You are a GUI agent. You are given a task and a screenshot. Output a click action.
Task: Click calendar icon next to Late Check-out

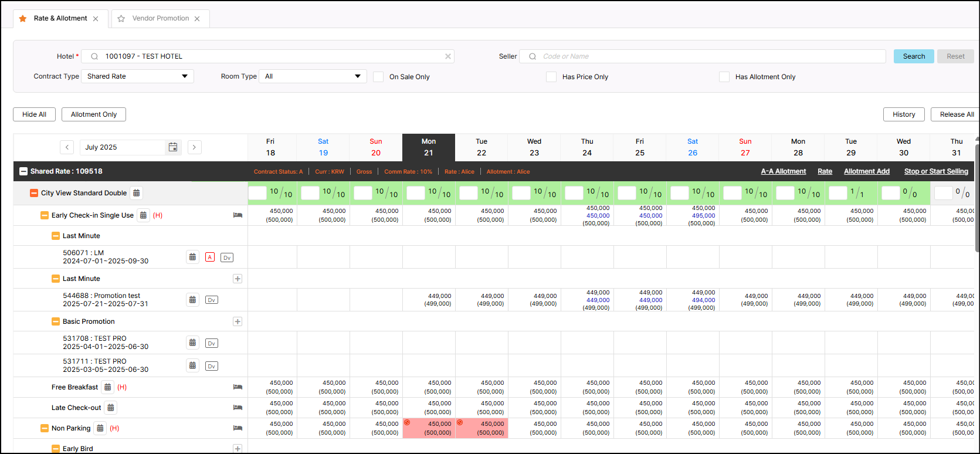(111, 408)
